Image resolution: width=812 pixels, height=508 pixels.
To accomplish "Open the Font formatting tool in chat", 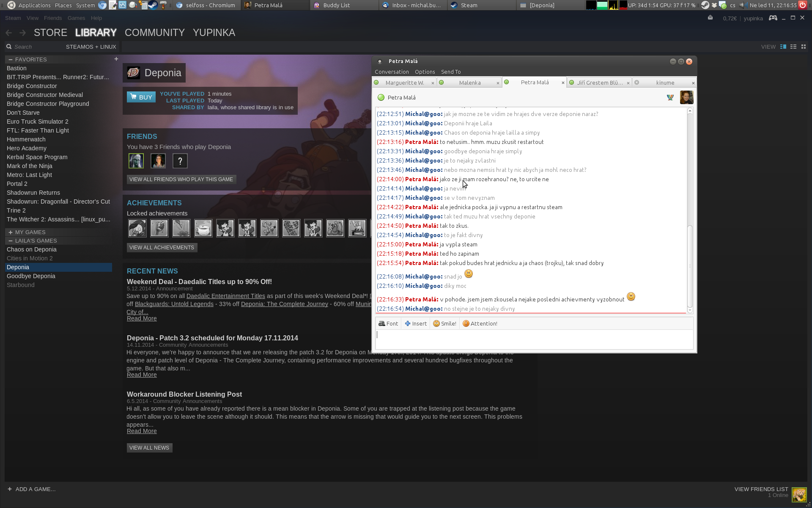I will click(x=388, y=323).
